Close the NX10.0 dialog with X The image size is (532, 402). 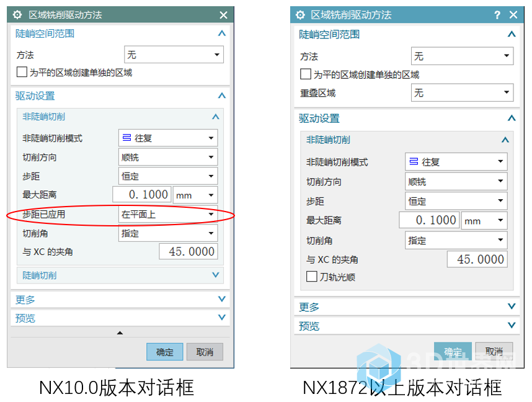pos(223,15)
